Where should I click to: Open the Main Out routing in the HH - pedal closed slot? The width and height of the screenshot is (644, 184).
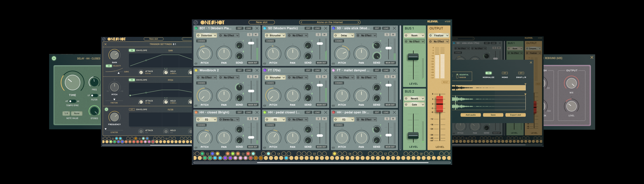pyautogui.click(x=321, y=147)
